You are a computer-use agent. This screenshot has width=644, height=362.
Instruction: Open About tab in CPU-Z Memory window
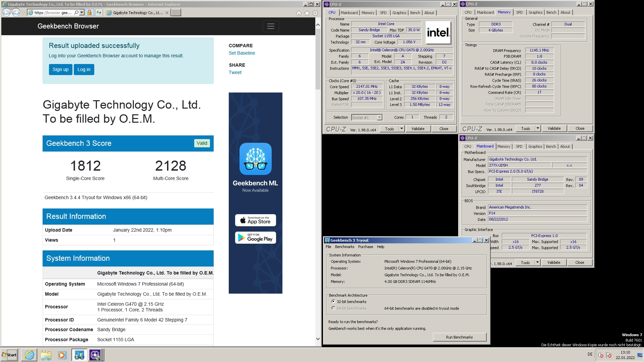click(565, 12)
